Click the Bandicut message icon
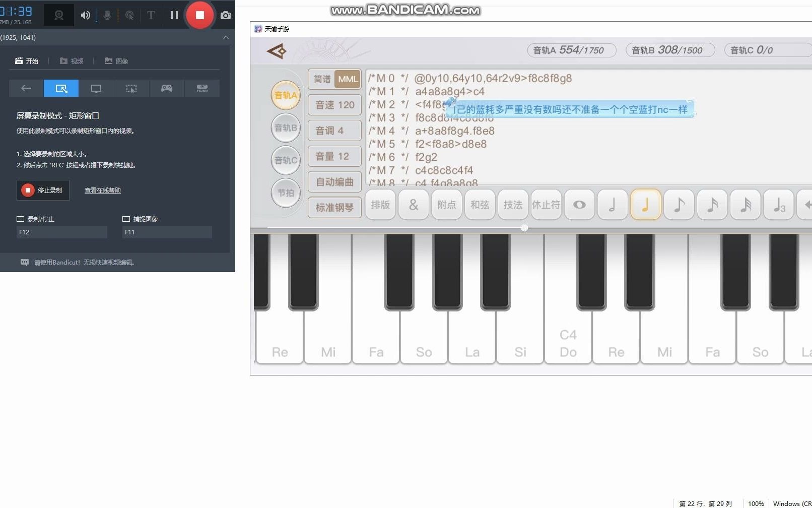The image size is (812, 508). pyautogui.click(x=24, y=262)
